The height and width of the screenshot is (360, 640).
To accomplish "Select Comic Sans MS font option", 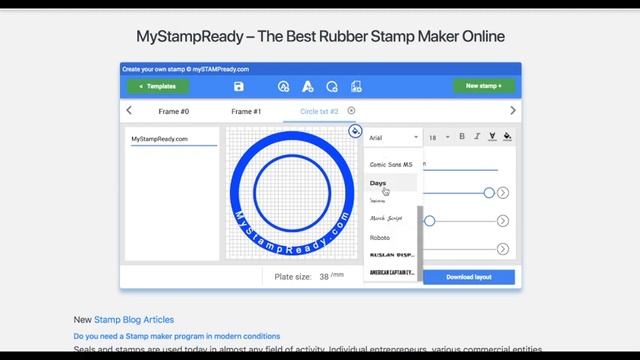I will [391, 164].
